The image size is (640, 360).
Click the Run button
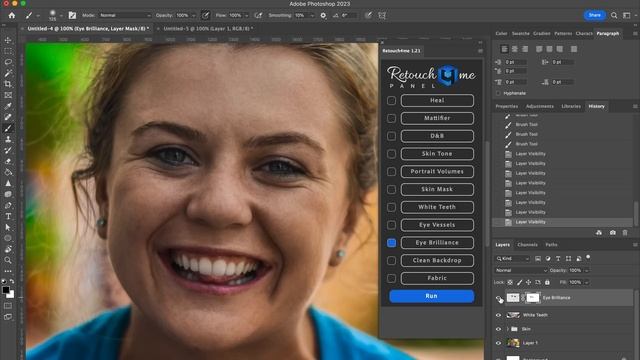tap(431, 296)
